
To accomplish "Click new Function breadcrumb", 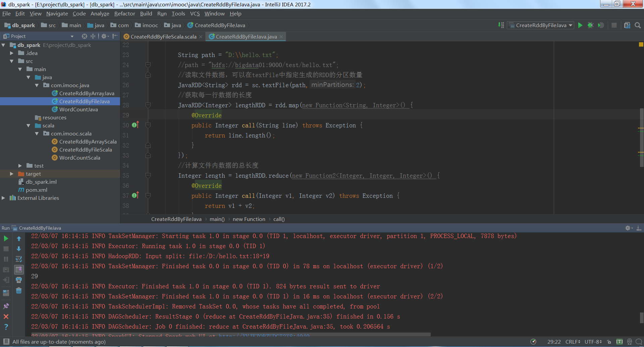I will [x=249, y=219].
